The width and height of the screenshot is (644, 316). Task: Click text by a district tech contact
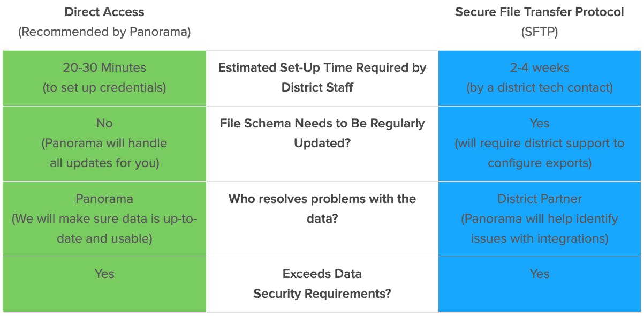540,88
